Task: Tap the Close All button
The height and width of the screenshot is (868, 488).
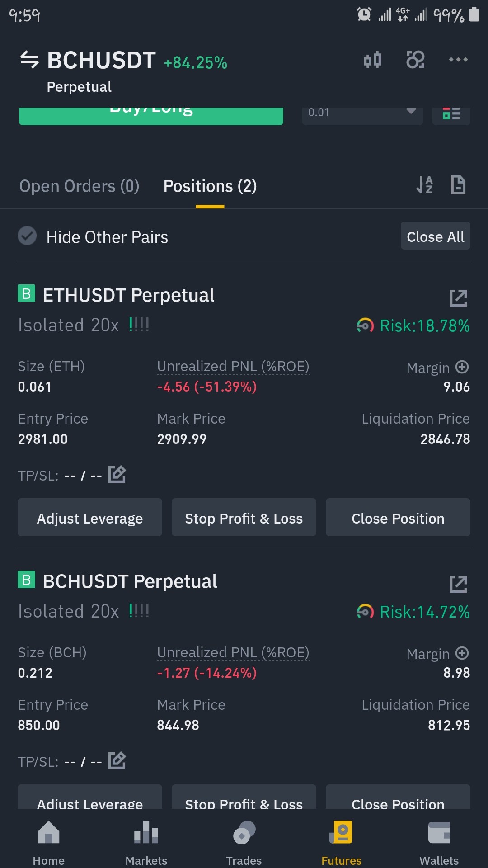Action: tap(436, 236)
